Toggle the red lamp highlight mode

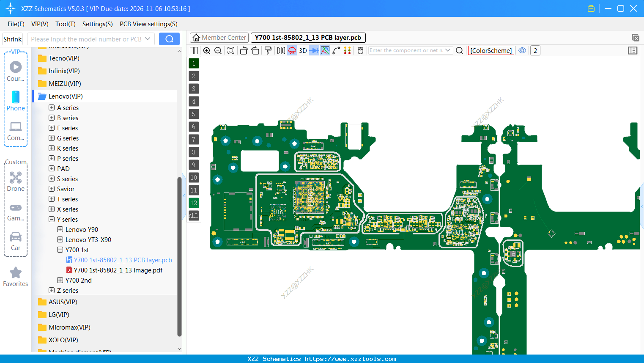click(x=292, y=50)
